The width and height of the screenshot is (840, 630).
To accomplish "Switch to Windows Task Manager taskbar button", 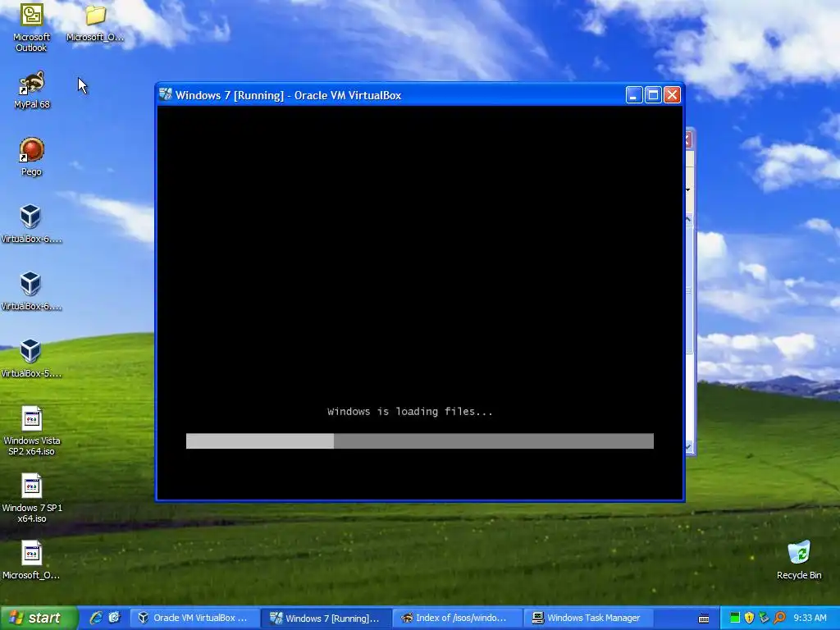I will (589, 618).
